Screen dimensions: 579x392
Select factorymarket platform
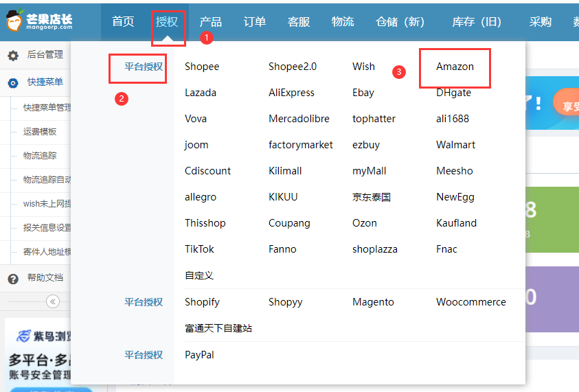point(301,145)
